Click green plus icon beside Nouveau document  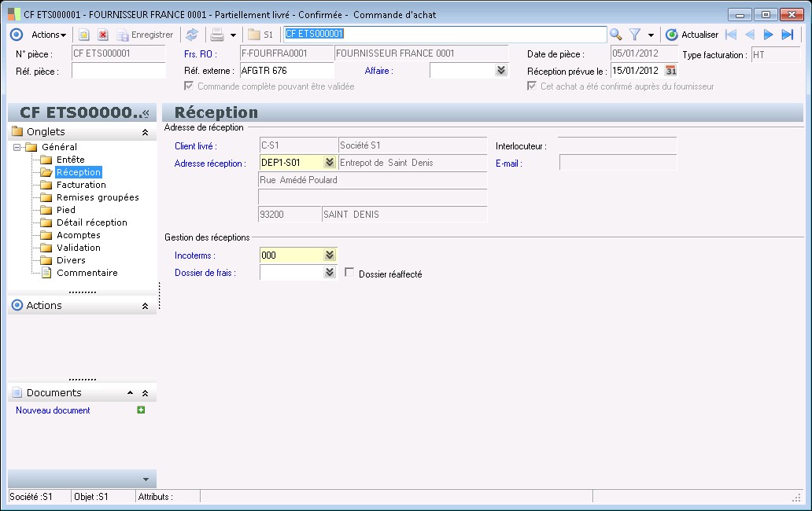(x=141, y=410)
